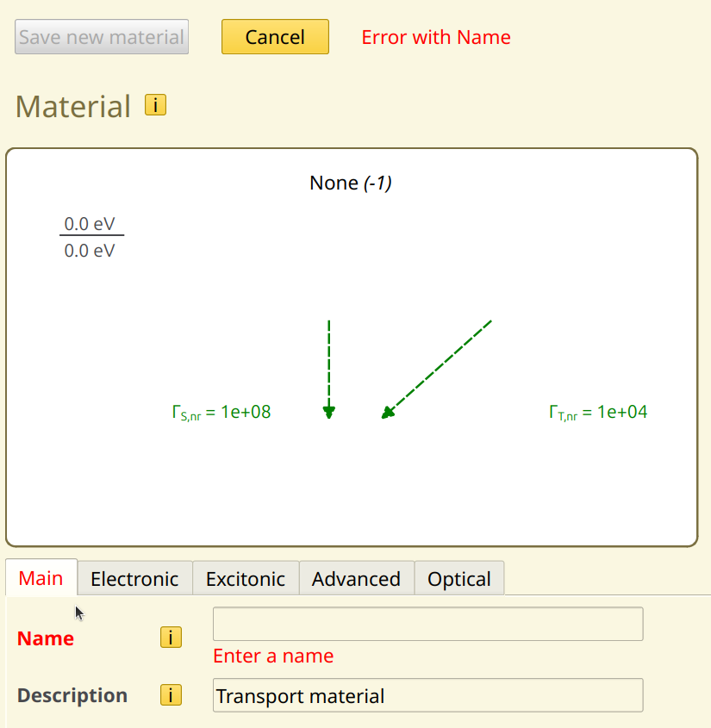Click the upper 0.0 eV energy level
711x728 pixels.
(90, 224)
